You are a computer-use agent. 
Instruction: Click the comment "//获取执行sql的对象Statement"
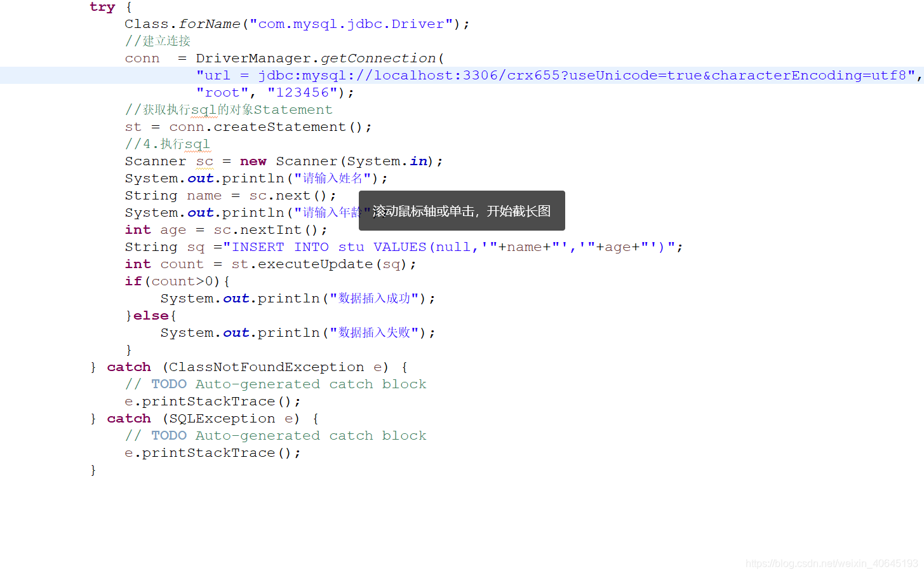tap(229, 110)
